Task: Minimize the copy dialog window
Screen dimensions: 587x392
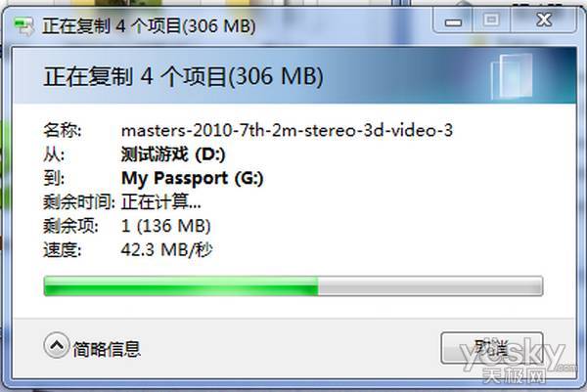Action: [453, 21]
